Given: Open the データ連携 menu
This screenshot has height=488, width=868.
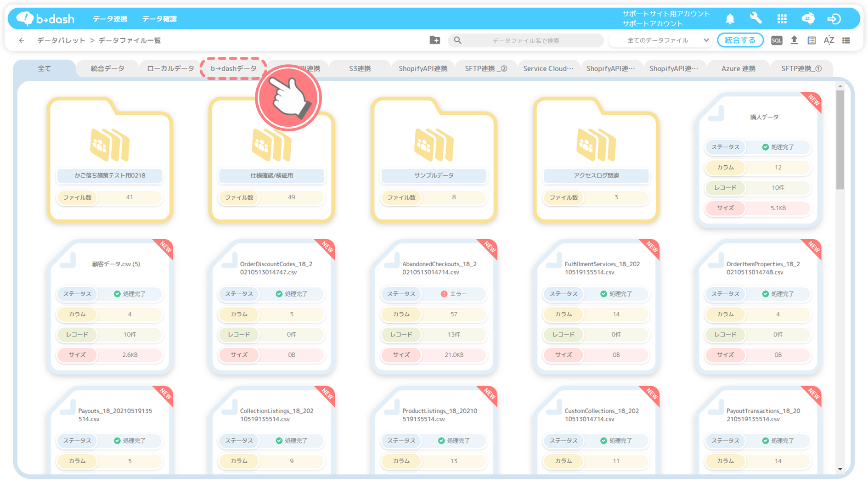Looking at the screenshot, I should [x=110, y=19].
